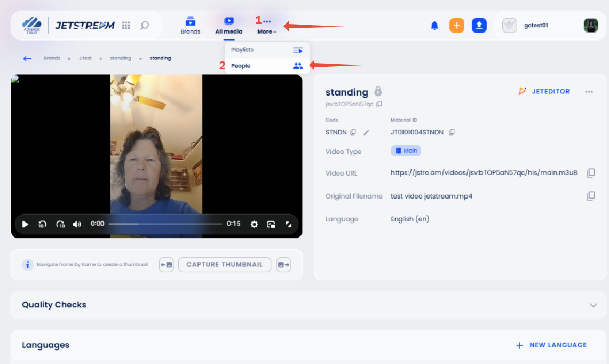Image resolution: width=609 pixels, height=364 pixels.
Task: Click CAPTURE THUMBNAIL button
Action: coord(225,265)
